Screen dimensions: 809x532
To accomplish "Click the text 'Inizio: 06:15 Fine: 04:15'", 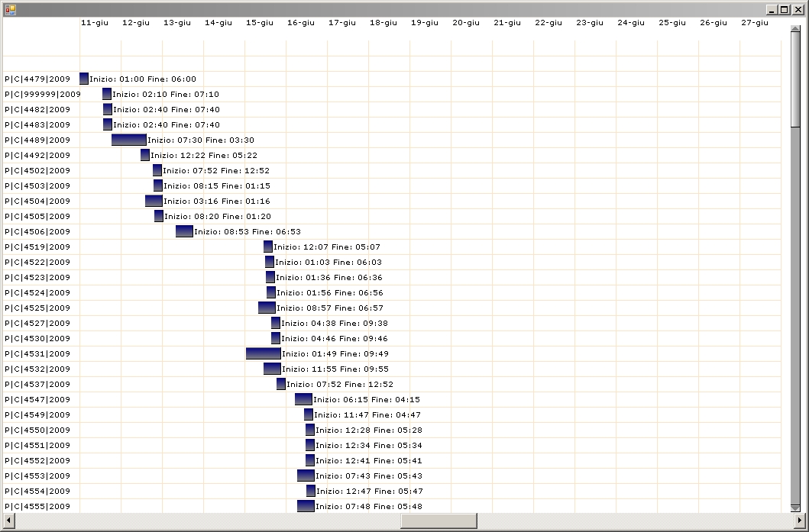I will (x=367, y=399).
